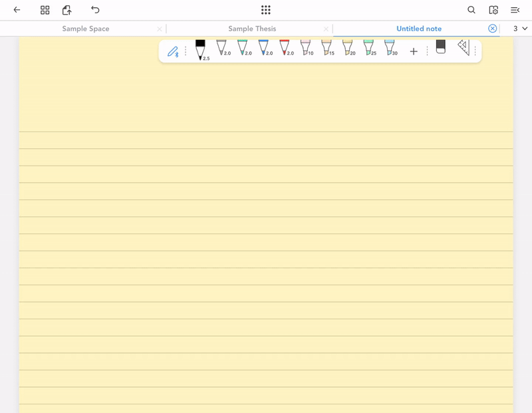The height and width of the screenshot is (413, 532).
Task: Select the Untitled note tab
Action: tap(419, 29)
